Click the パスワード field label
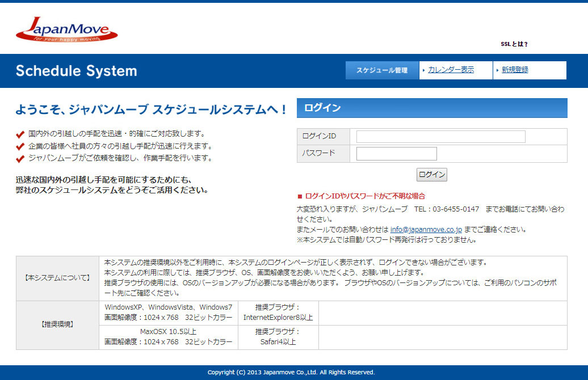The height and width of the screenshot is (380, 588). 318,153
